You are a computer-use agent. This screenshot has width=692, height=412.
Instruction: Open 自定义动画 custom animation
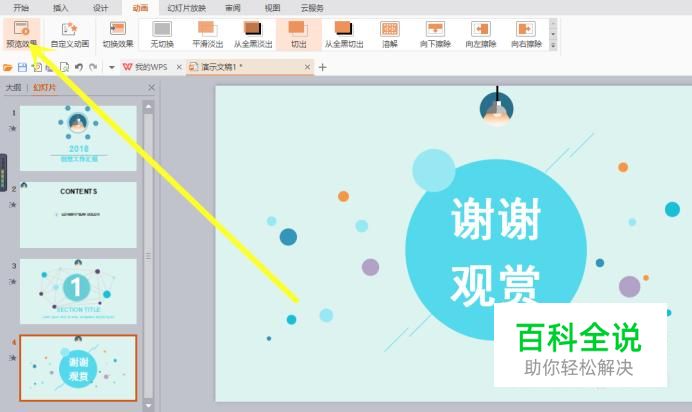(69, 34)
